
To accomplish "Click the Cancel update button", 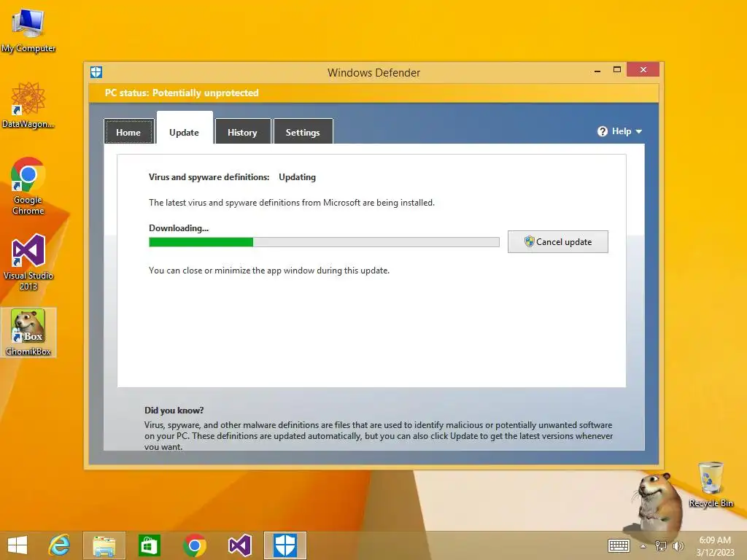I will click(558, 242).
